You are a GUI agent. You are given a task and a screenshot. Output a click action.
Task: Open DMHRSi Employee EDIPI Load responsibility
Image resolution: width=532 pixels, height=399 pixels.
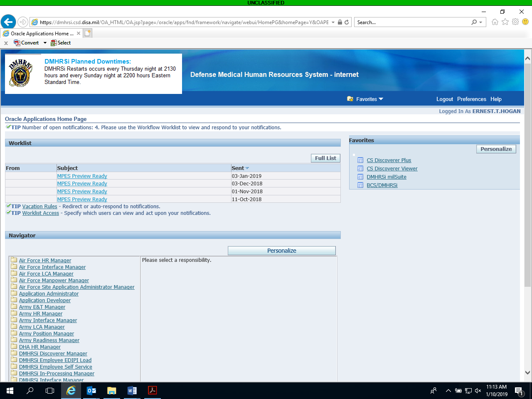pos(55,360)
